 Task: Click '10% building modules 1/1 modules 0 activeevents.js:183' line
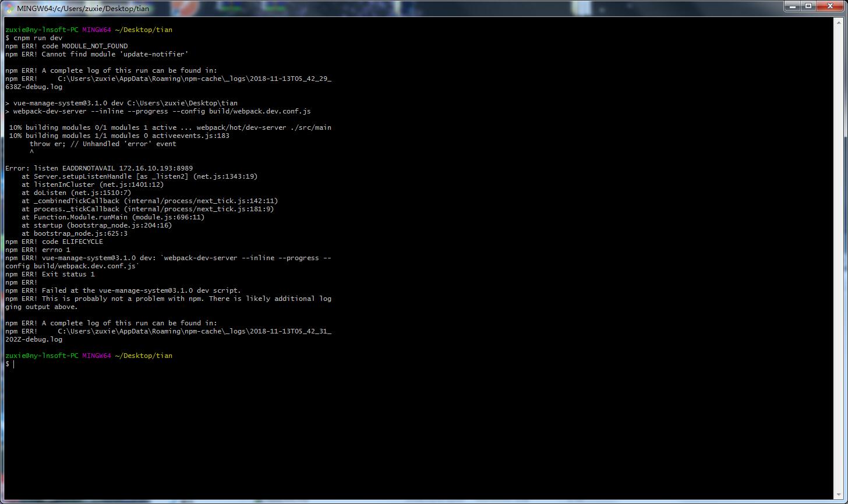(x=119, y=136)
